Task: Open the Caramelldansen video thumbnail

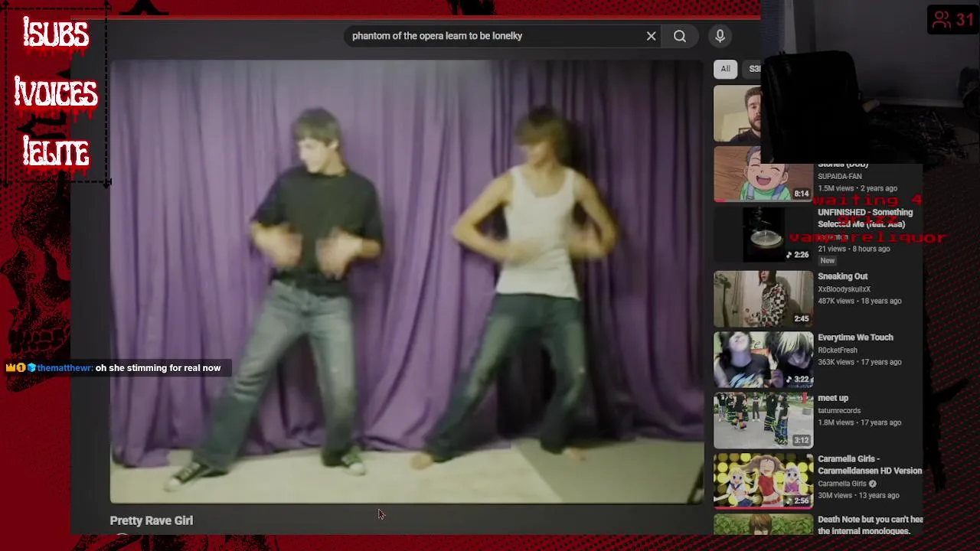Action: coord(763,481)
